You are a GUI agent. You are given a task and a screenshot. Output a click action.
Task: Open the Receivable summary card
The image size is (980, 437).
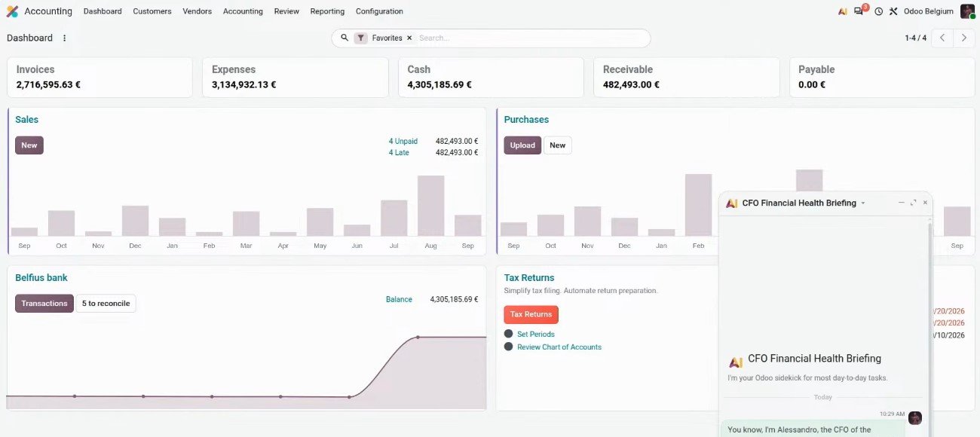pos(686,77)
